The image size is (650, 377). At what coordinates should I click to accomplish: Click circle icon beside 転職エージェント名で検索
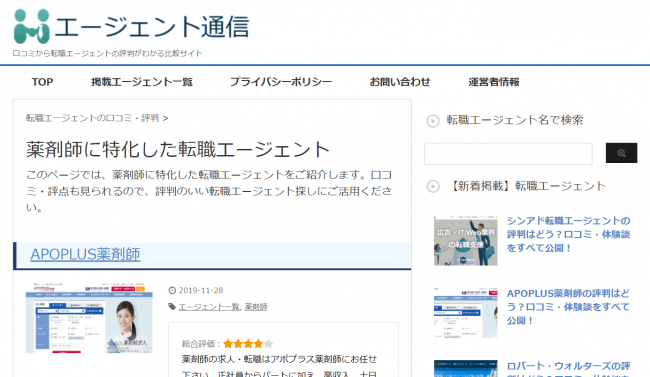[x=433, y=121]
